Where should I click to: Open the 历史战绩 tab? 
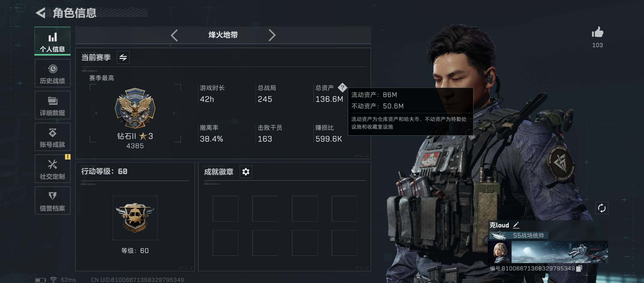tap(52, 73)
